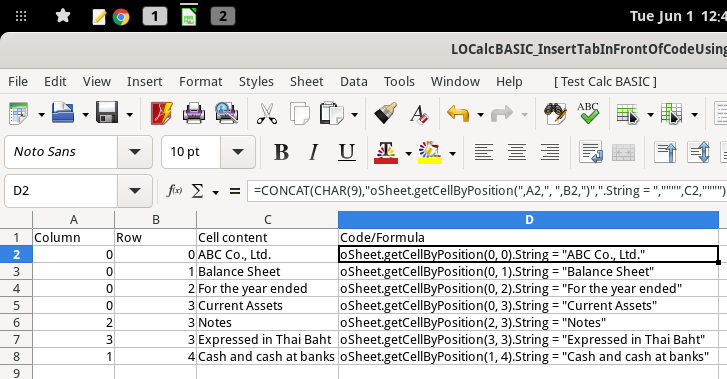Export directly as PDF

tap(161, 113)
